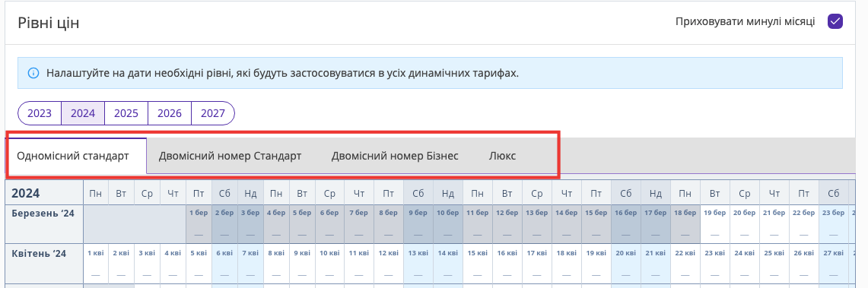Viewport: 868px width, 288px height.
Task: Select the '18 бер' day cell
Action: click(x=685, y=224)
